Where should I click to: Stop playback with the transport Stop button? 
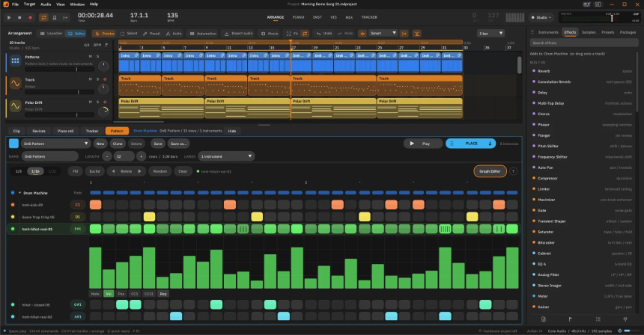point(19,18)
